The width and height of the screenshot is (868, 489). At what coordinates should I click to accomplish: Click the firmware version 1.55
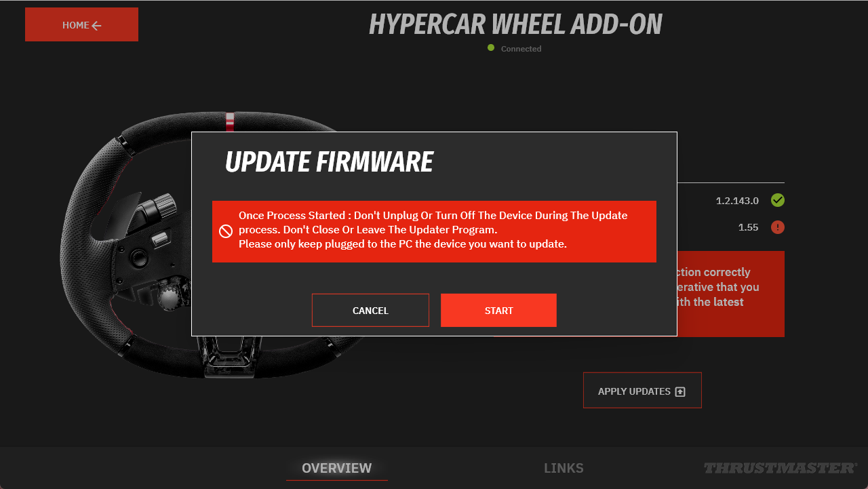click(x=748, y=227)
